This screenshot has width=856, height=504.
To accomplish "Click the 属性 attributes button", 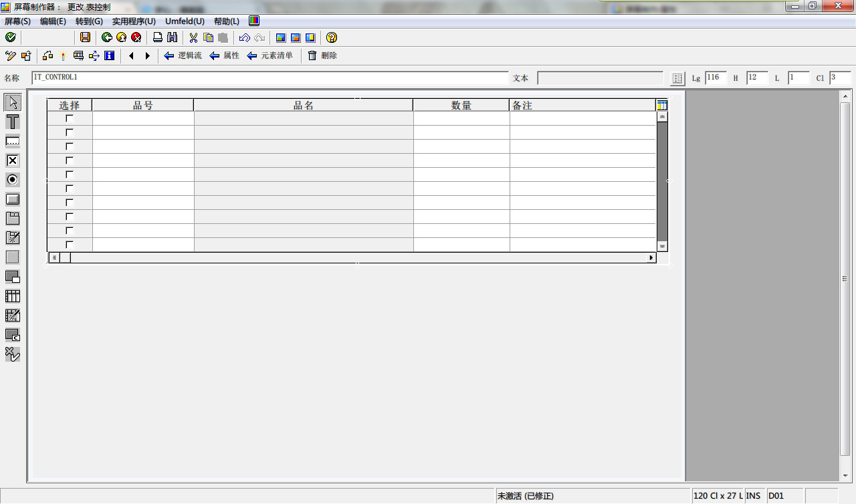I will (224, 55).
